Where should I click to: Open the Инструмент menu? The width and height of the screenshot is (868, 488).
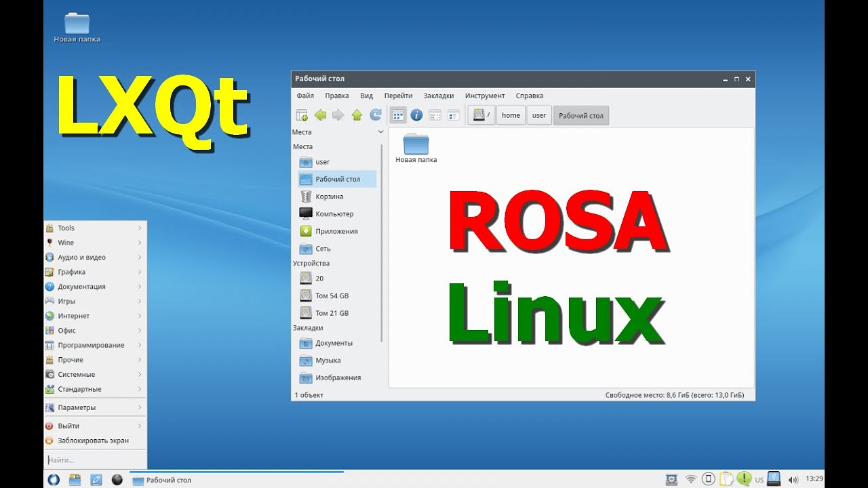pyautogui.click(x=485, y=96)
